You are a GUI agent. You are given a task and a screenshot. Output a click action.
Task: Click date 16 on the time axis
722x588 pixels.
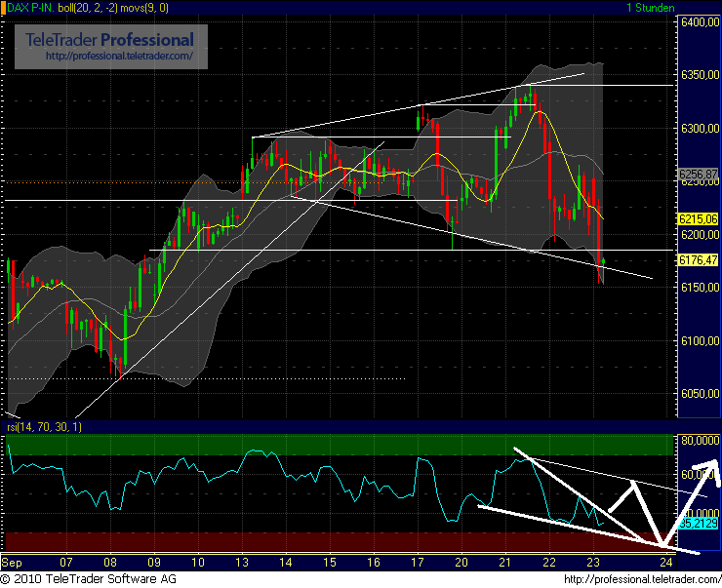[x=374, y=563]
